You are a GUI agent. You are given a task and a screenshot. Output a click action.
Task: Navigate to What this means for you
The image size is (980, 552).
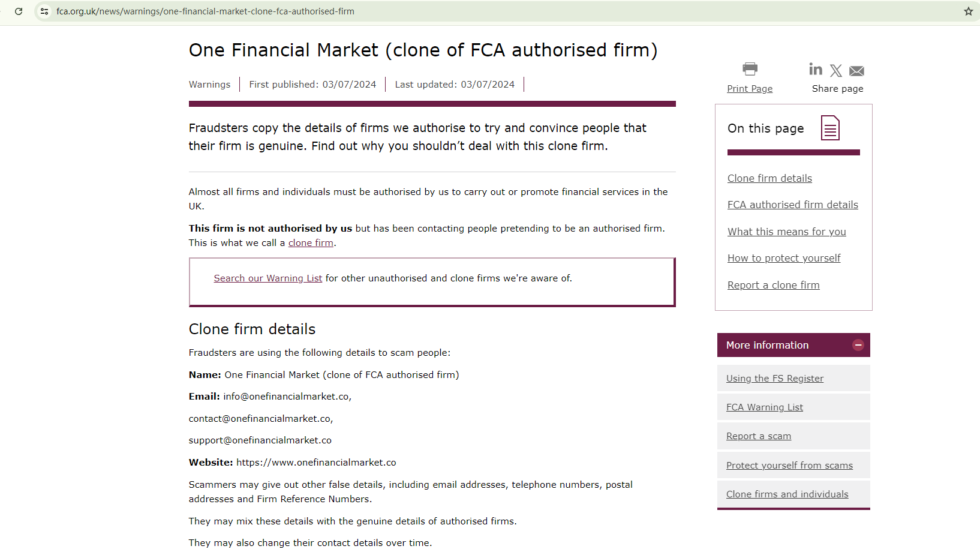(x=786, y=232)
